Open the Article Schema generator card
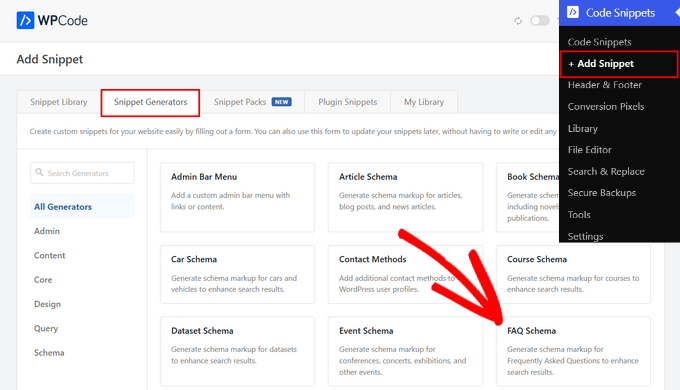 (405, 197)
